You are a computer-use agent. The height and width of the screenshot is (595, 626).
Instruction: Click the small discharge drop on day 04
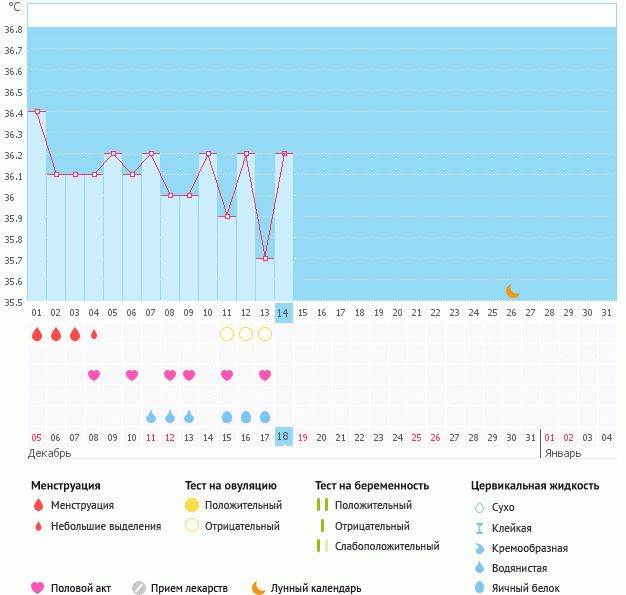[x=94, y=334]
